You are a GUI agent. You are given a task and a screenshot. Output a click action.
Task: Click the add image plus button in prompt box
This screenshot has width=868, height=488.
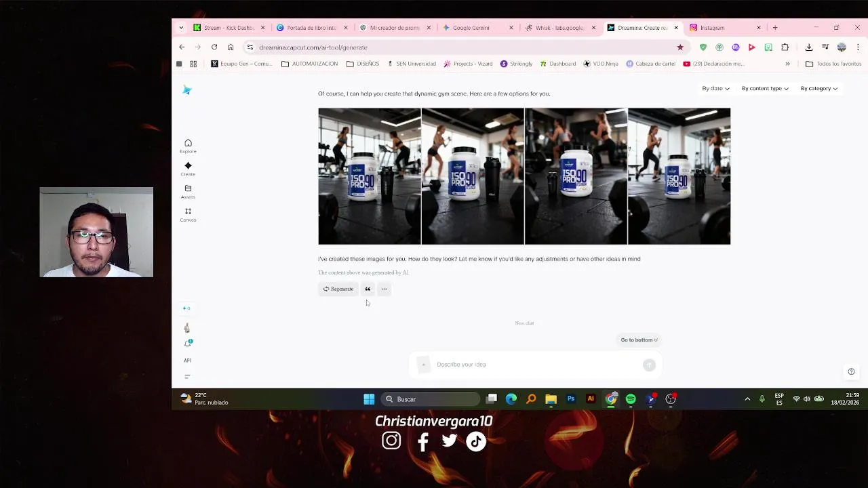pos(423,365)
